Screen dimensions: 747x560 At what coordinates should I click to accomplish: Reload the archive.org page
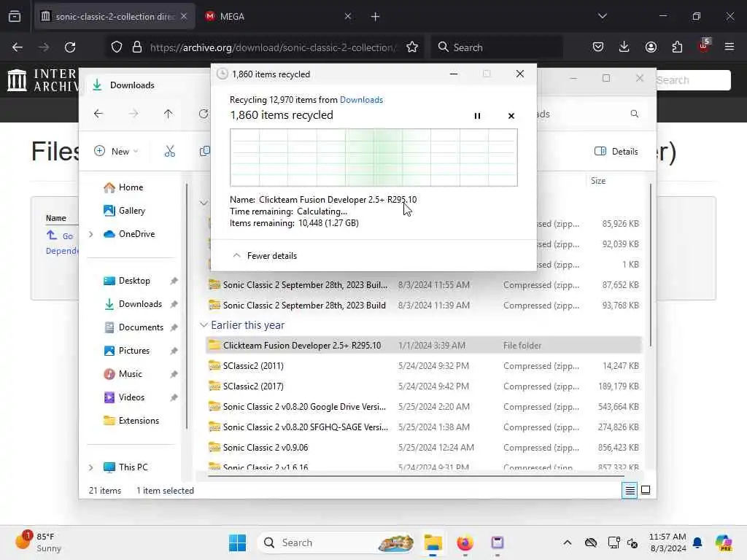tap(70, 47)
